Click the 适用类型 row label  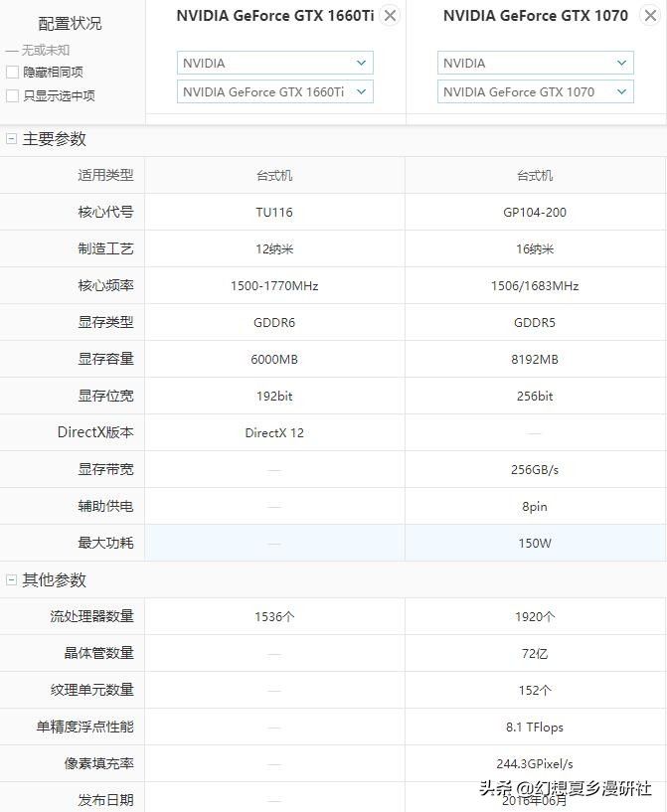(x=105, y=175)
